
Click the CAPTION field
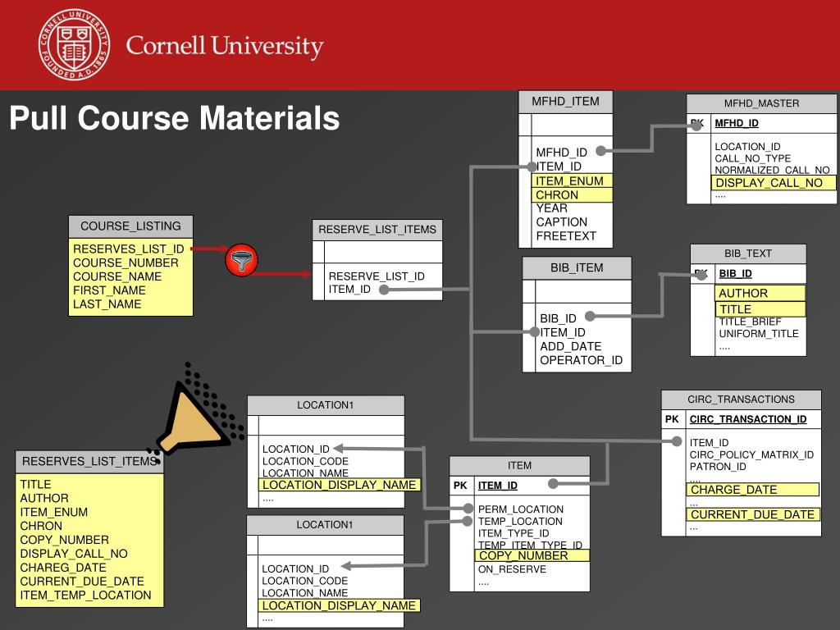(x=561, y=222)
